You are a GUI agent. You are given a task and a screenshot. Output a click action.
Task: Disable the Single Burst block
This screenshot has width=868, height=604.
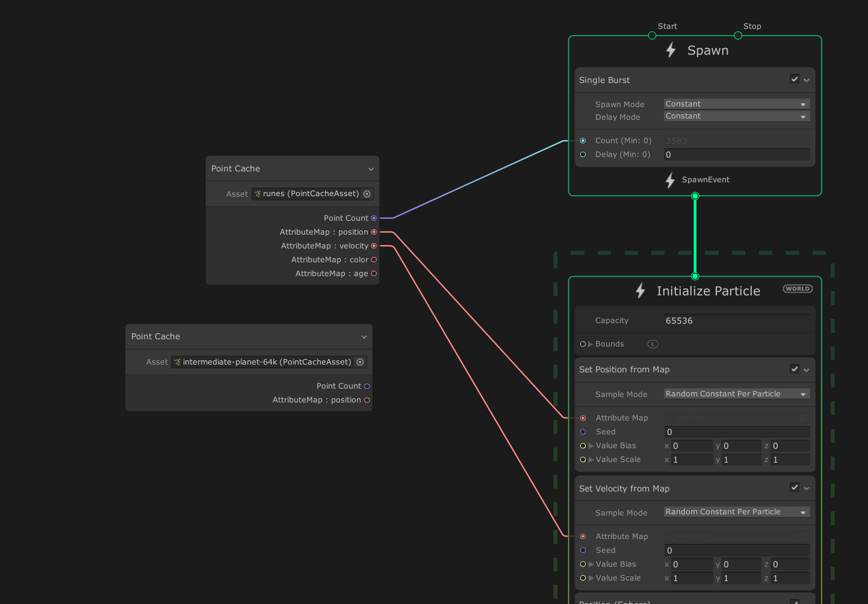794,79
